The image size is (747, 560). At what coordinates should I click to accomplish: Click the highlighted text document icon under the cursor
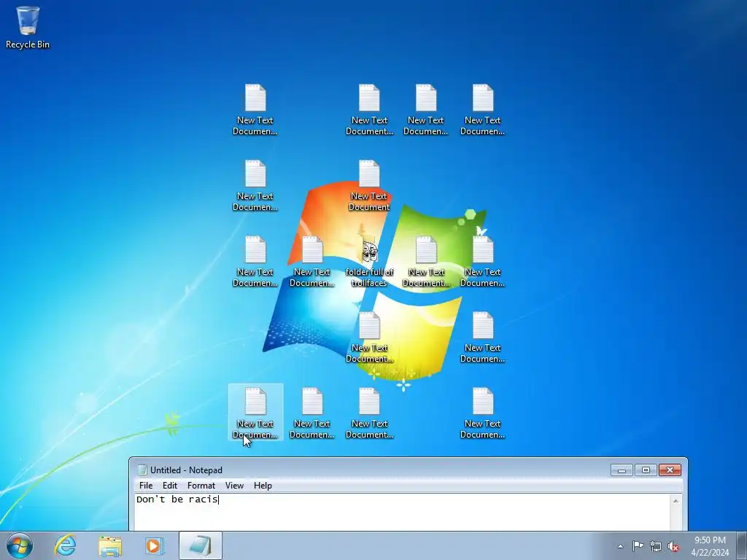click(x=255, y=413)
